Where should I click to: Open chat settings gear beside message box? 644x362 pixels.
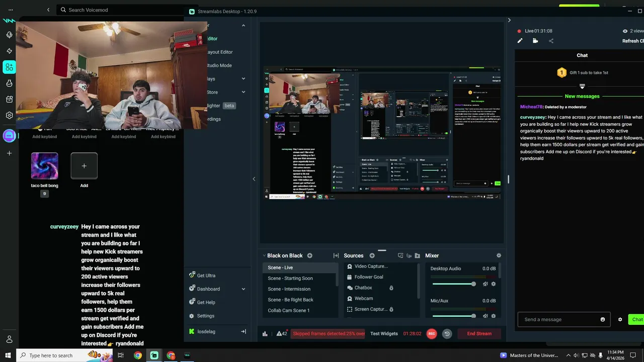620,319
